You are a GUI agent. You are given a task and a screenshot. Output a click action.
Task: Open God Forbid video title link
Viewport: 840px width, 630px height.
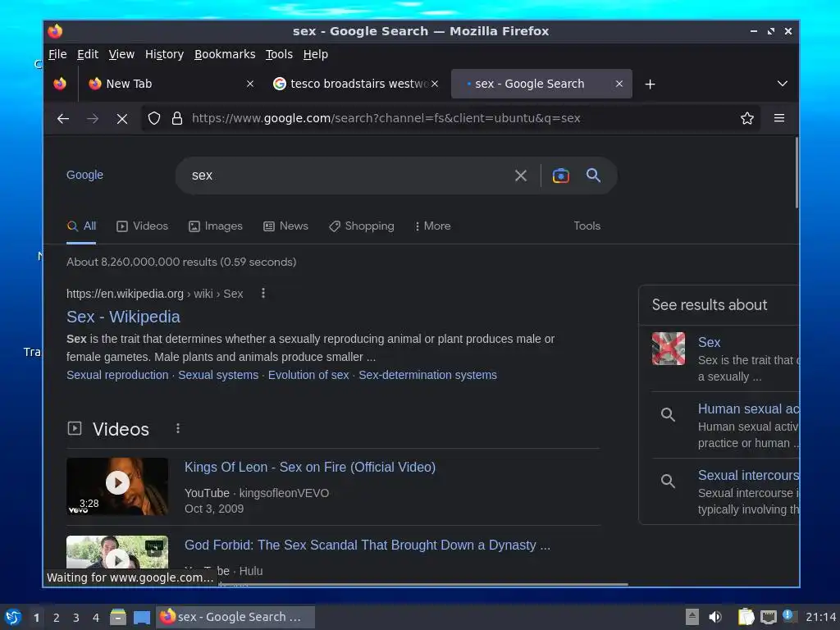367,545
